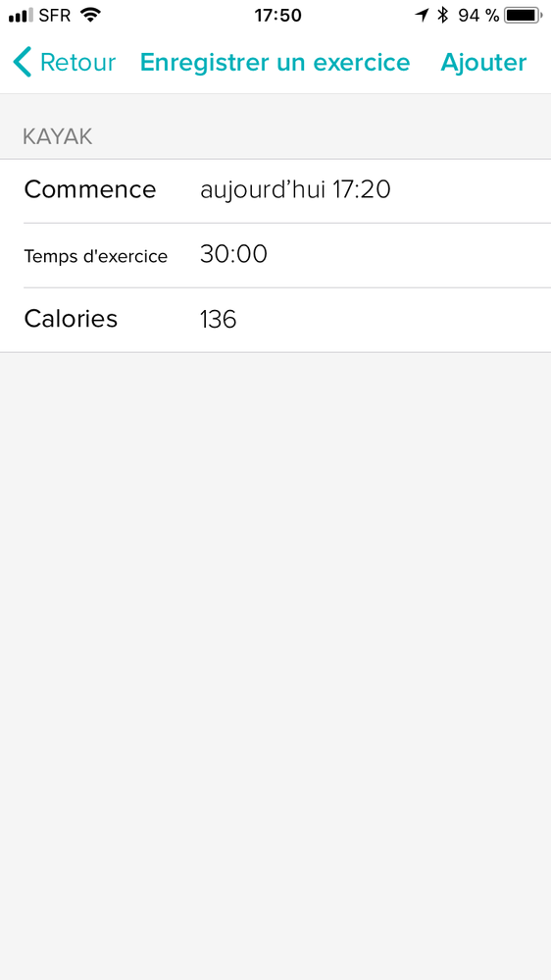Screen dimensions: 551x980
Task: Change the 30:00 exercise duration
Action: 233,254
